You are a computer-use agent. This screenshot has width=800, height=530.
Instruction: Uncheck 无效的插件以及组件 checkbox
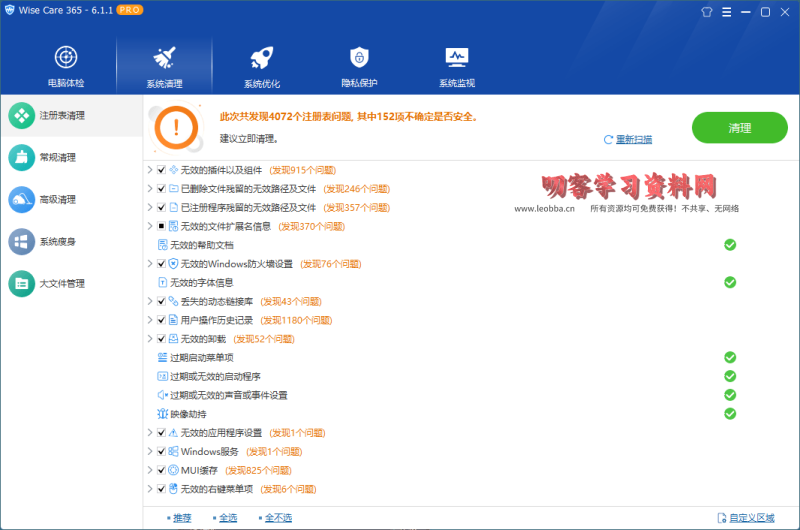pos(161,170)
